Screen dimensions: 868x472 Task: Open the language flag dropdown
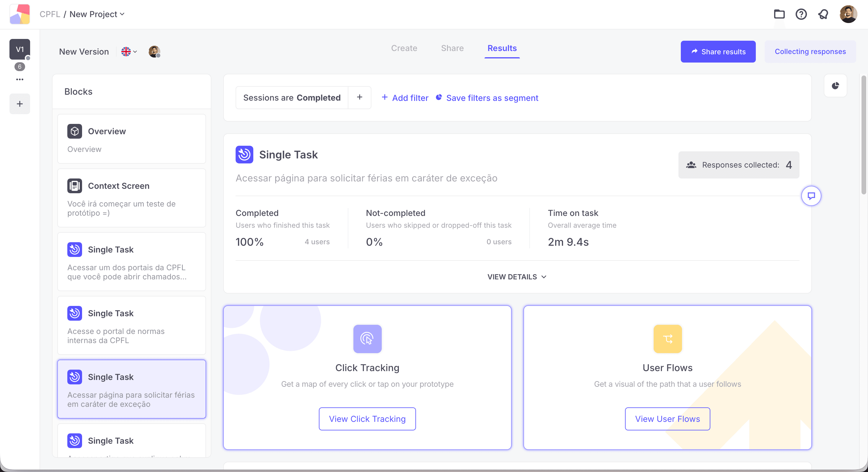tap(129, 52)
